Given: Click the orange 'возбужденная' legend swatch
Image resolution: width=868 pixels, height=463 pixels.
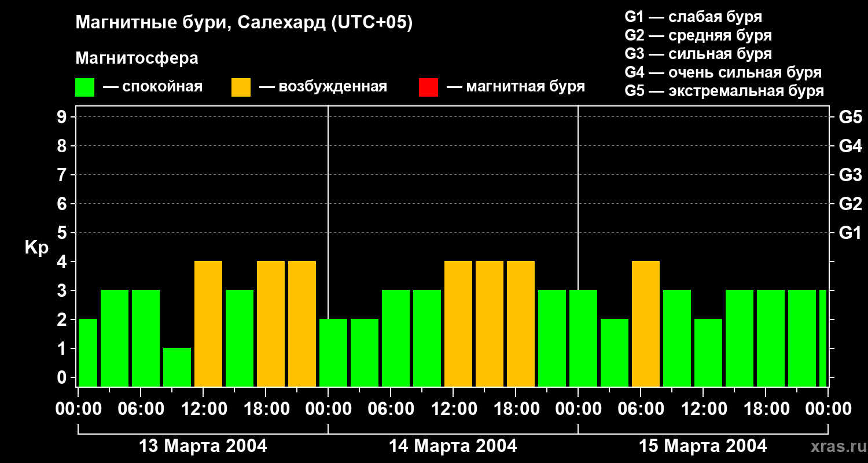Looking at the screenshot, I should coord(241,87).
